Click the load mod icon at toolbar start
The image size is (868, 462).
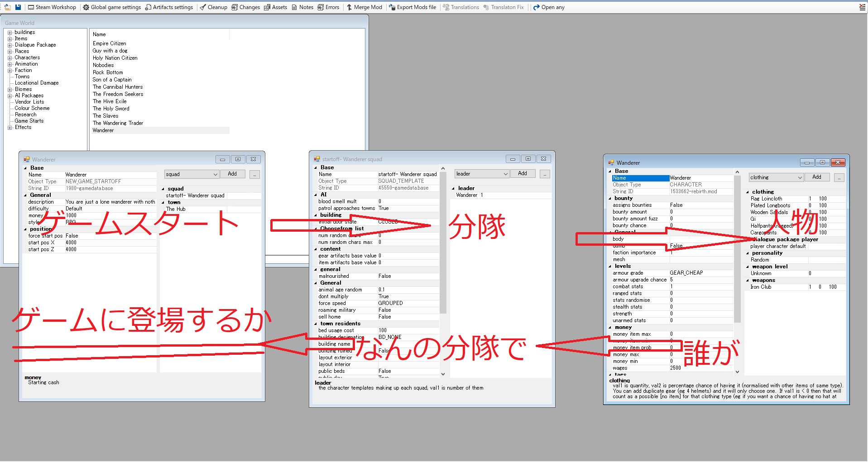(7, 7)
